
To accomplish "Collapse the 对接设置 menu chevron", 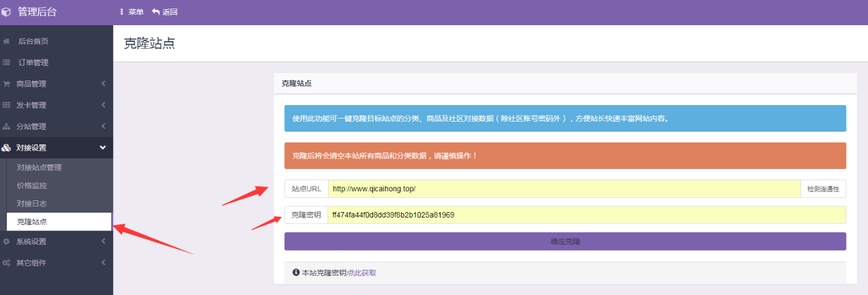I will [103, 147].
